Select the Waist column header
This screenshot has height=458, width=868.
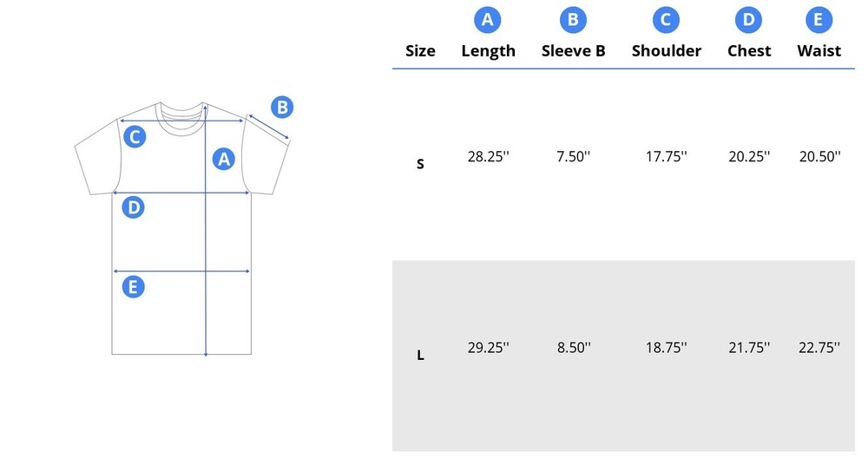pyautogui.click(x=819, y=51)
